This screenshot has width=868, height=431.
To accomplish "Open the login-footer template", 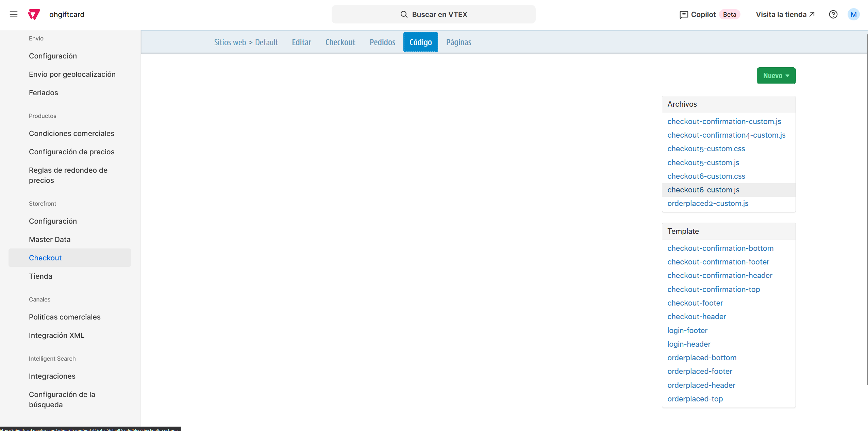I will (687, 330).
